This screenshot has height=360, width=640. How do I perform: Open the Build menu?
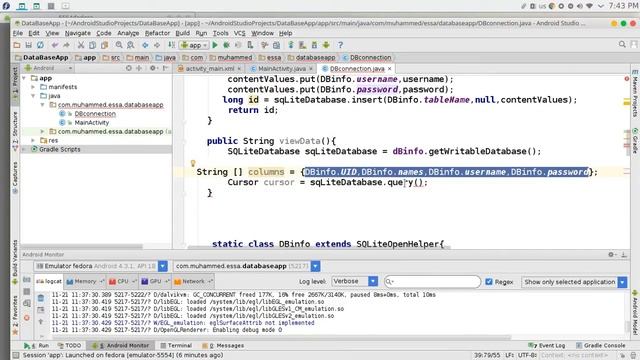click(x=182, y=33)
